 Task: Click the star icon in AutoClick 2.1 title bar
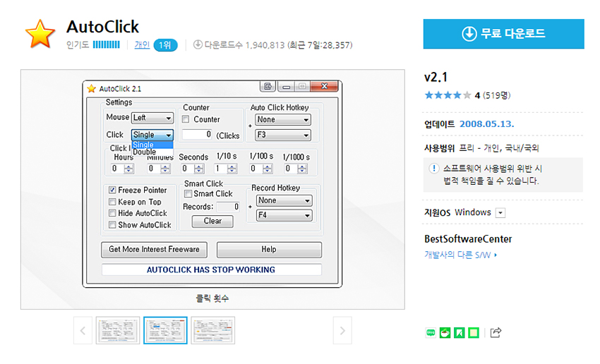[91, 89]
